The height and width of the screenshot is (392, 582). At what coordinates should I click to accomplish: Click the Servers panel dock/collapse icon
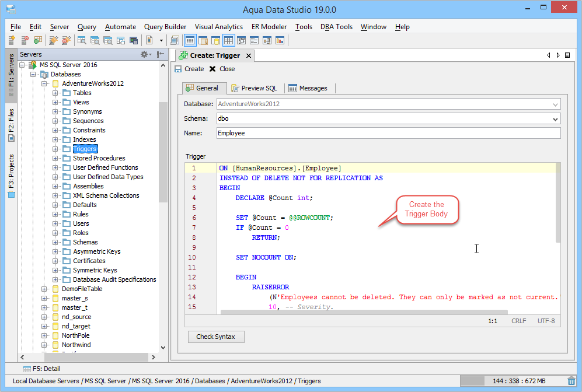[x=160, y=54]
